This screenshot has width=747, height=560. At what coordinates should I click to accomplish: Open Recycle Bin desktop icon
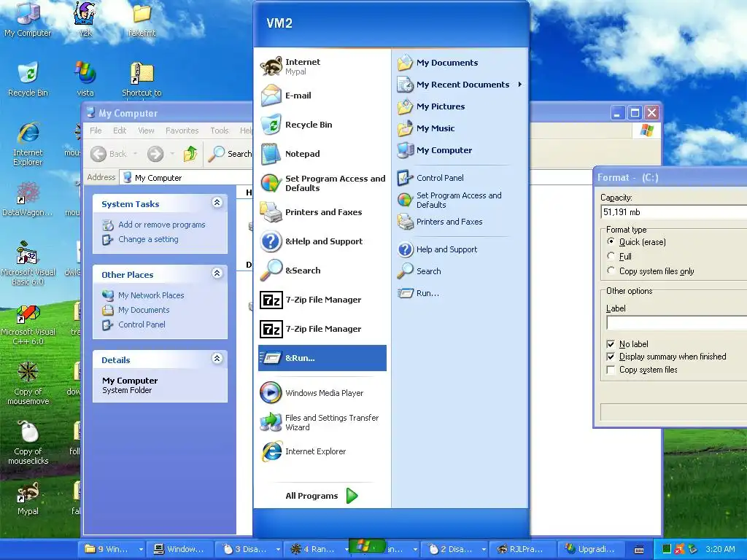[28, 79]
